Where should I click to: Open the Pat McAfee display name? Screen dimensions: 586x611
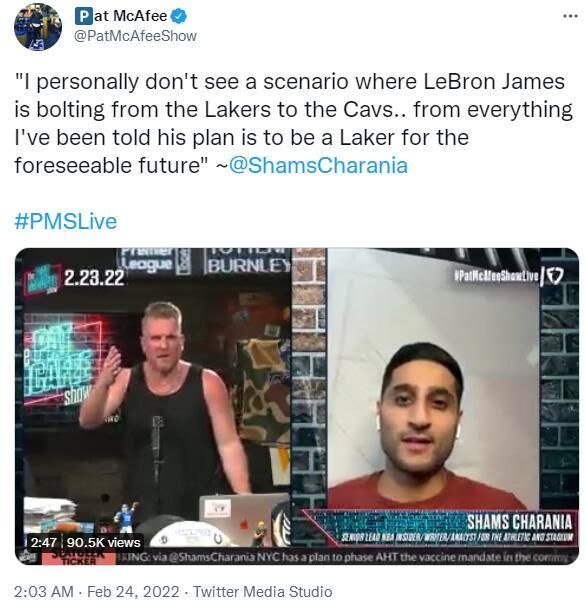tap(122, 16)
